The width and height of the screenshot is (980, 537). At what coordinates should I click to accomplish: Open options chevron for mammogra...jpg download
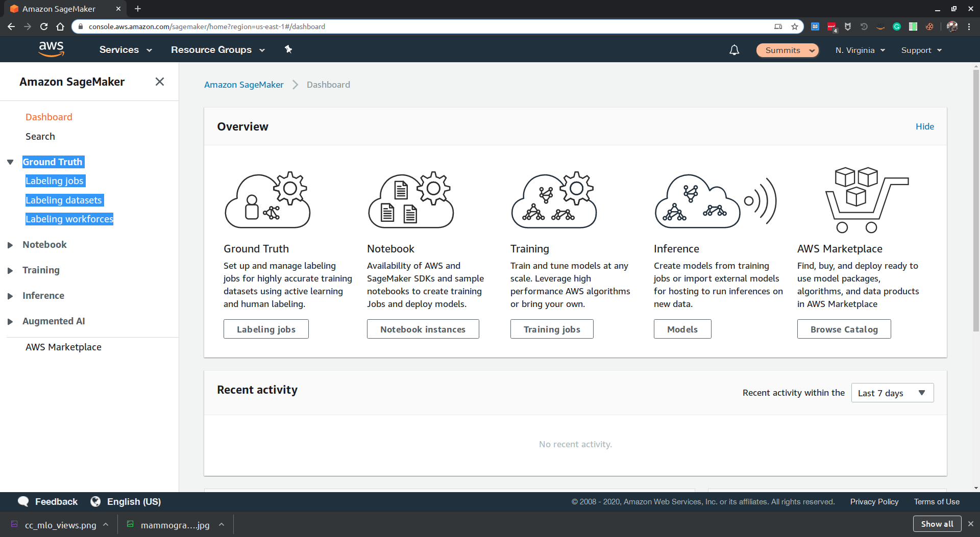coord(222,524)
